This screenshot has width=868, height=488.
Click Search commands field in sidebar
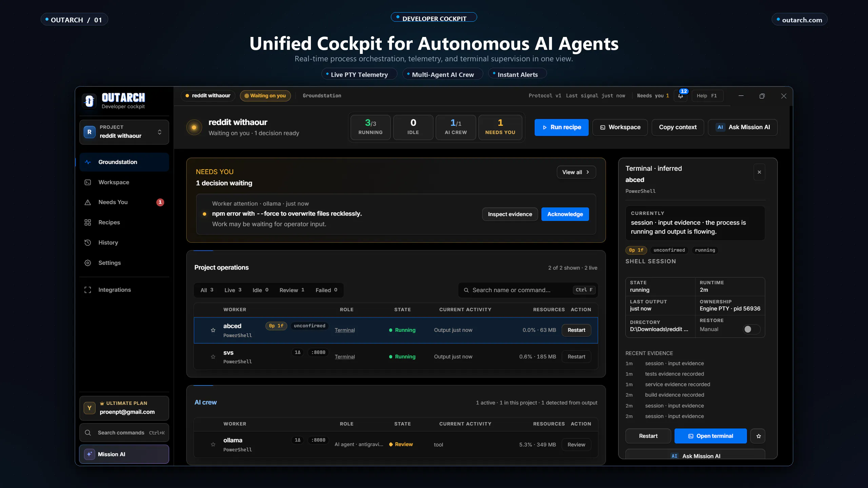coord(124,433)
